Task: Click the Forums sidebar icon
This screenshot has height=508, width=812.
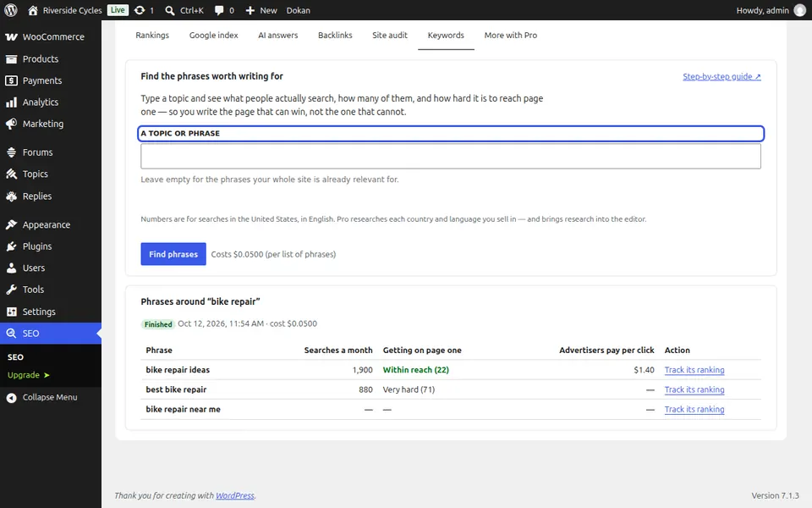Action: click(11, 152)
